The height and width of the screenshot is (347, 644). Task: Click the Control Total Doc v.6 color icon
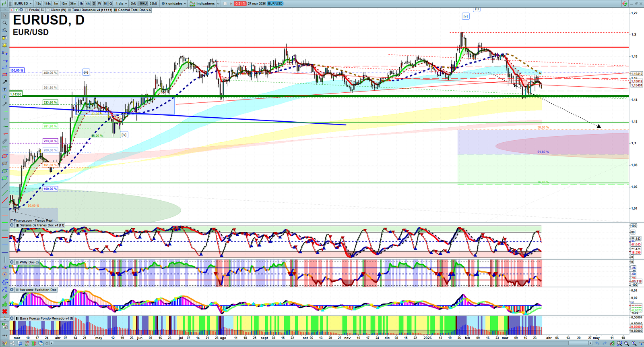(x=116, y=10)
